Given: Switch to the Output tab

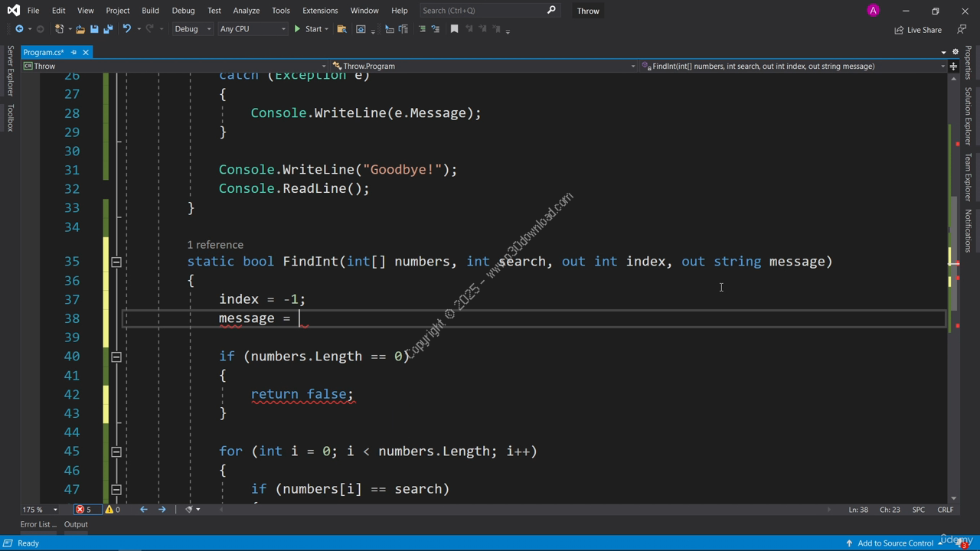Looking at the screenshot, I should click(x=76, y=524).
